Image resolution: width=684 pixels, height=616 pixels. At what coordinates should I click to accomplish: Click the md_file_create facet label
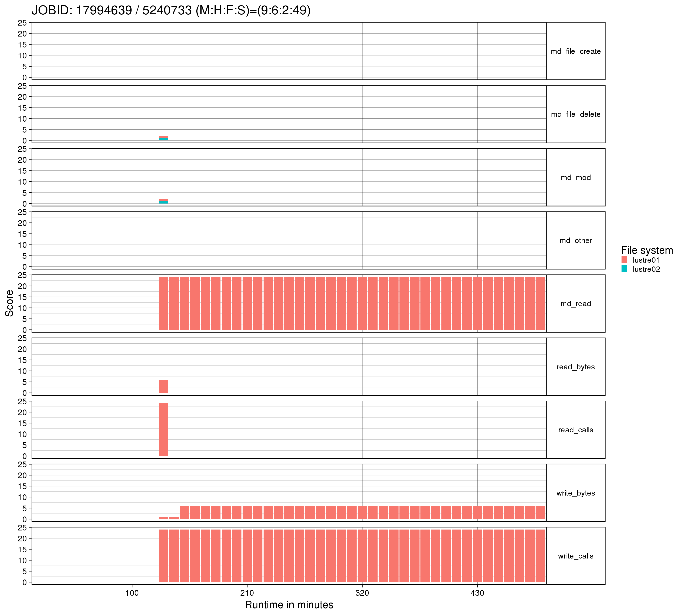[575, 51]
